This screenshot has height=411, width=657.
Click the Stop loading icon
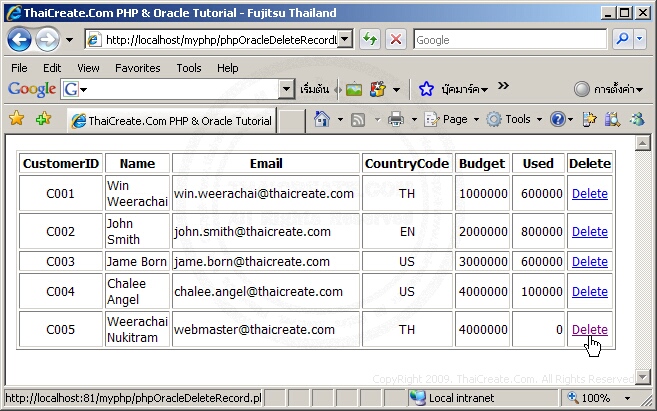(395, 40)
